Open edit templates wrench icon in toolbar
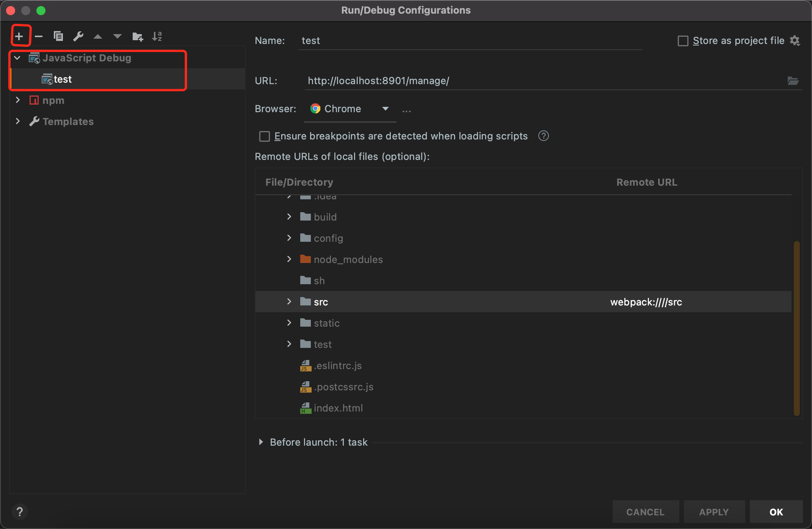Viewport: 812px width, 529px height. pyautogui.click(x=78, y=36)
